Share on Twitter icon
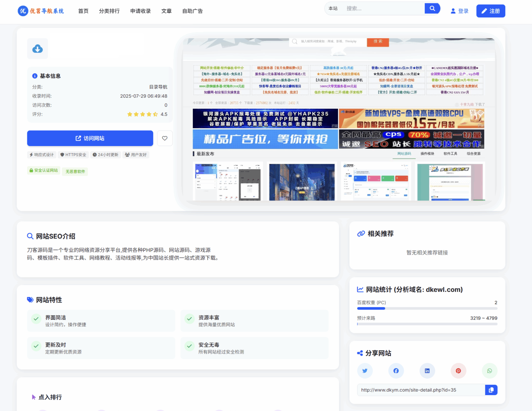This screenshot has width=532, height=411. click(x=365, y=371)
